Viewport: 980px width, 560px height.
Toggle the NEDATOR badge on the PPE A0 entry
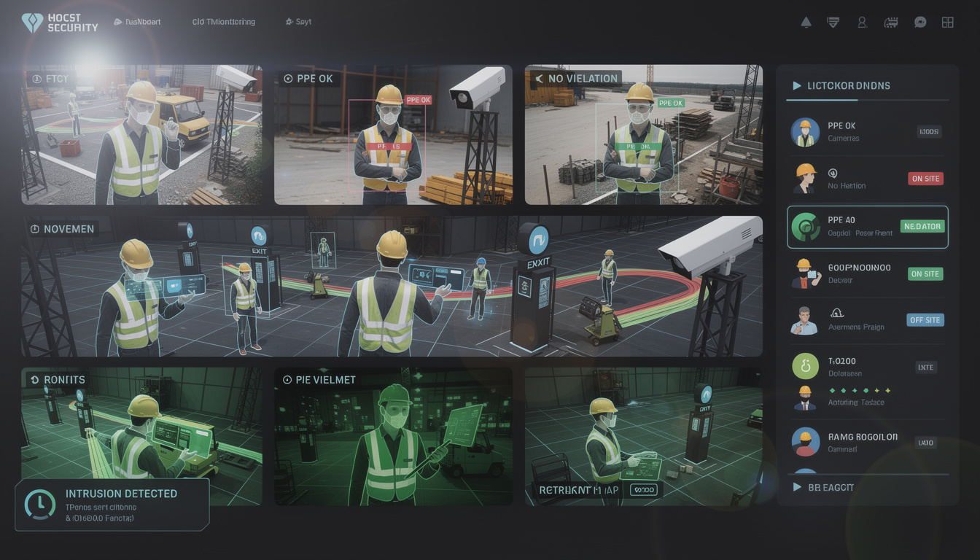click(922, 226)
